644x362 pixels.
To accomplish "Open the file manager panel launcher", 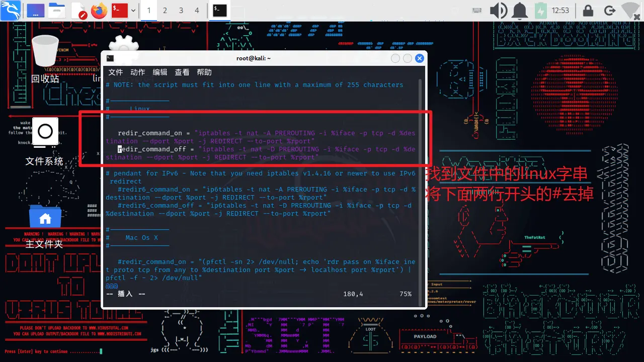I will click(x=57, y=11).
